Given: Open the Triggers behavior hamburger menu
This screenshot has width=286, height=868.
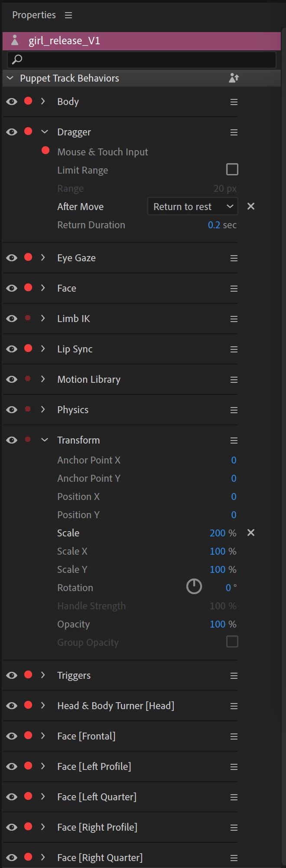Looking at the screenshot, I should coord(234,676).
